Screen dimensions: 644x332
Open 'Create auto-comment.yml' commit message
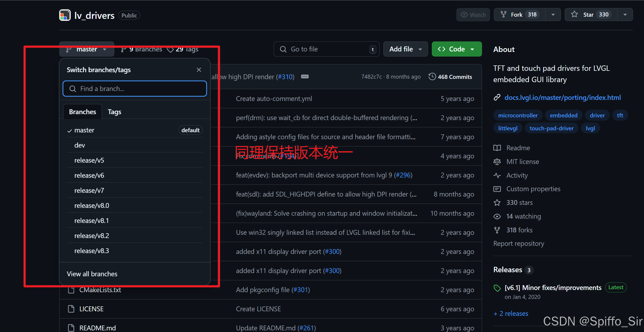coord(274,99)
